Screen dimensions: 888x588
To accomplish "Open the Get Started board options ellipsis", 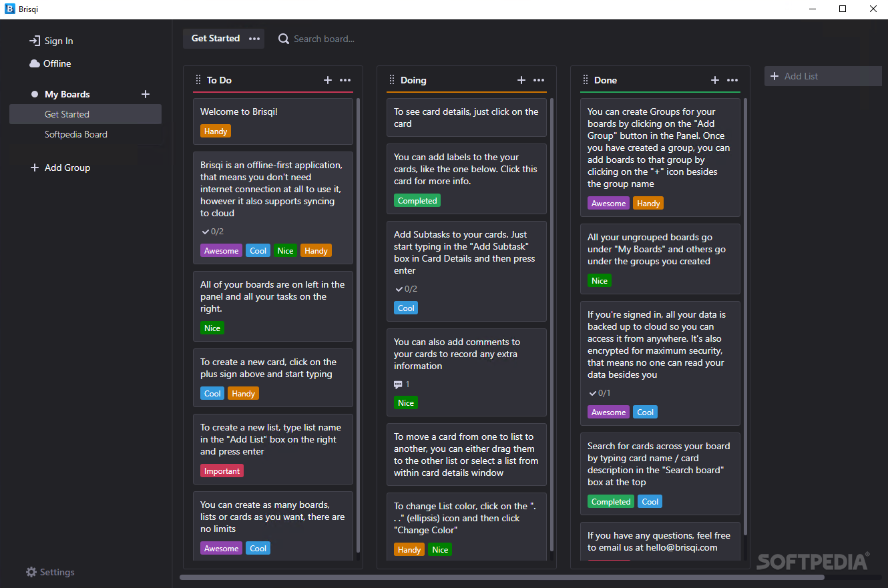I will point(254,39).
